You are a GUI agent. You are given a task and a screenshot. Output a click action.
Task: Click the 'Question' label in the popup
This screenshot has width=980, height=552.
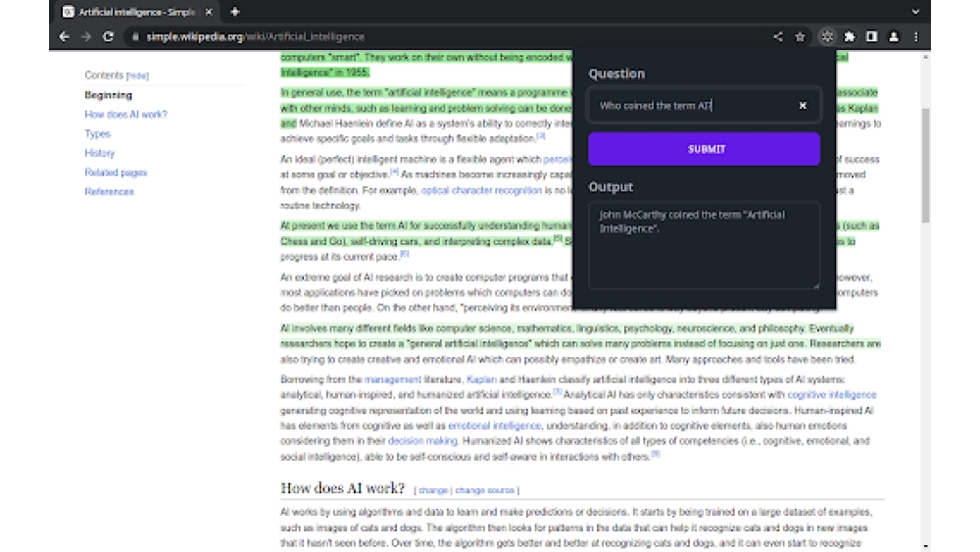click(616, 74)
